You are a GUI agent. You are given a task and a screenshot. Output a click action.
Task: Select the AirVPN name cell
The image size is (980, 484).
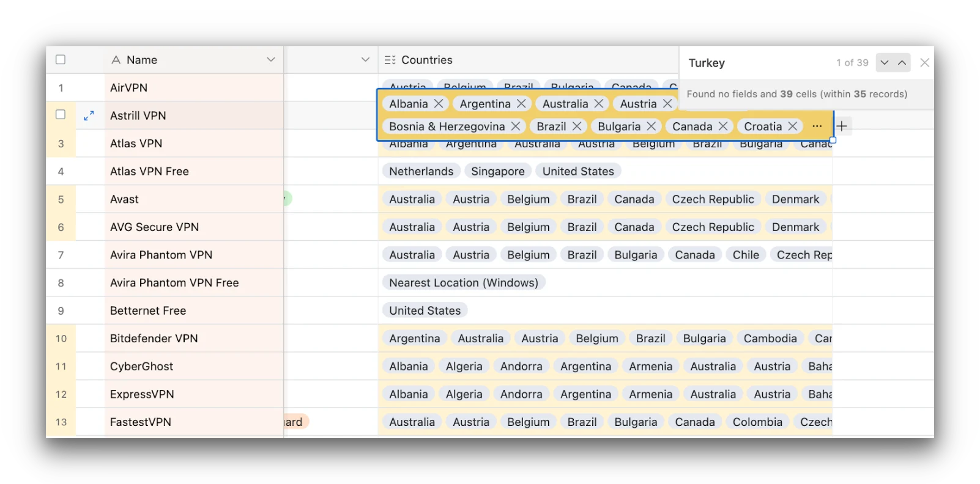pyautogui.click(x=194, y=88)
